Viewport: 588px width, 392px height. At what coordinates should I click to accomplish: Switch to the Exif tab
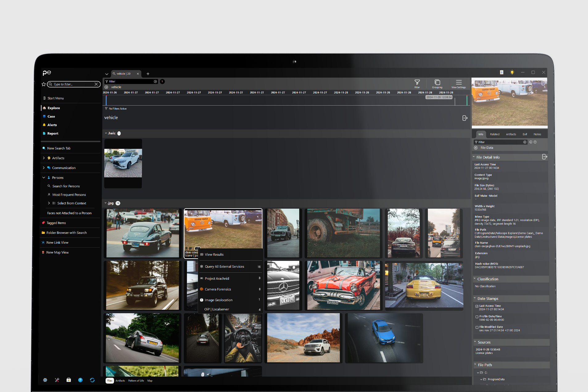(524, 134)
